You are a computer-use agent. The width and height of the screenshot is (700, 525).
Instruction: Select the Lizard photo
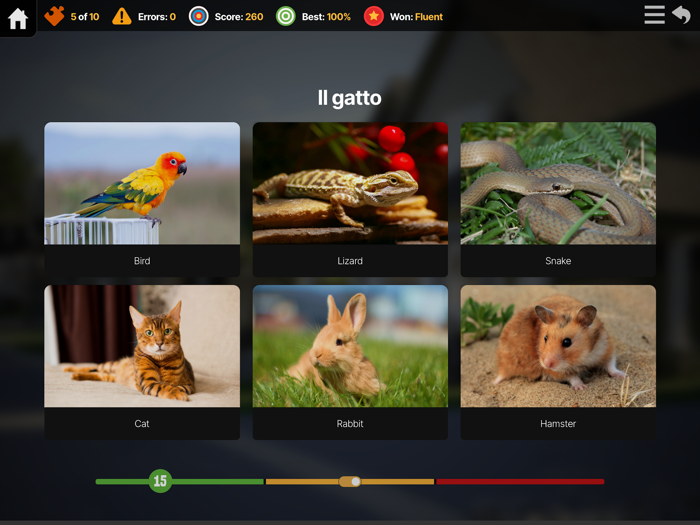point(350,183)
